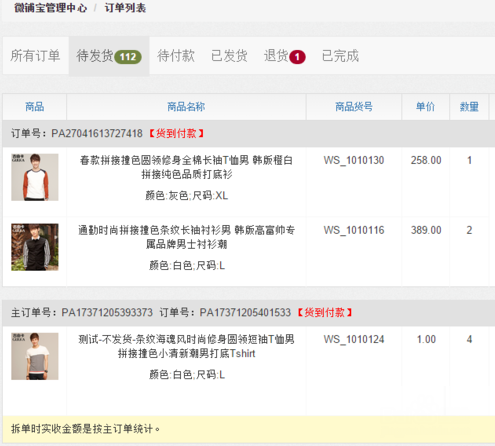Select main order number PA17371205393373
The height and width of the screenshot is (446, 495).
click(107, 313)
